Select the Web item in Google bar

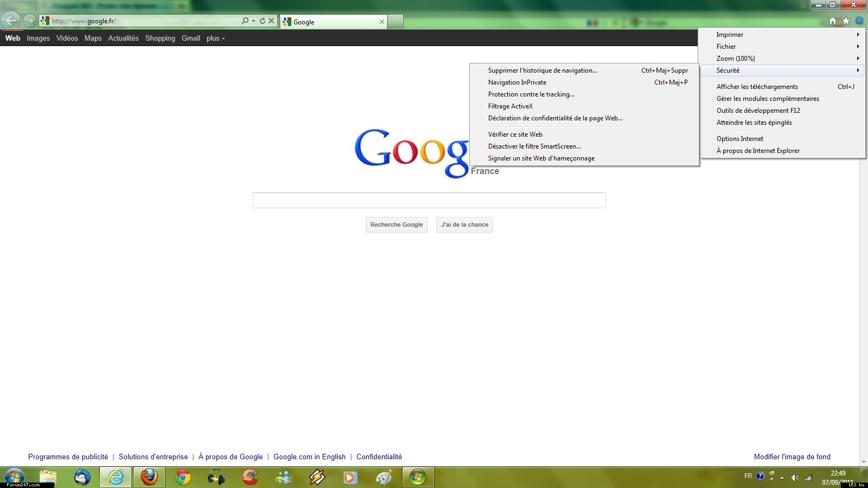[x=12, y=38]
